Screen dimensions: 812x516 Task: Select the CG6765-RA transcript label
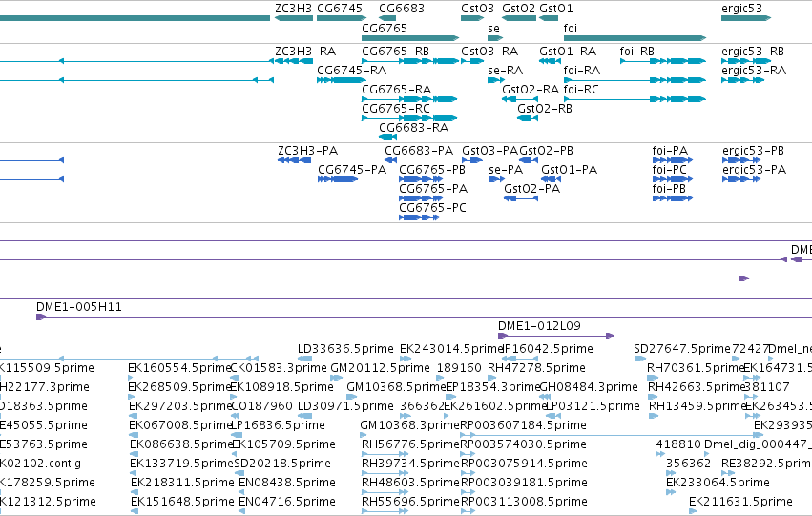tap(396, 90)
